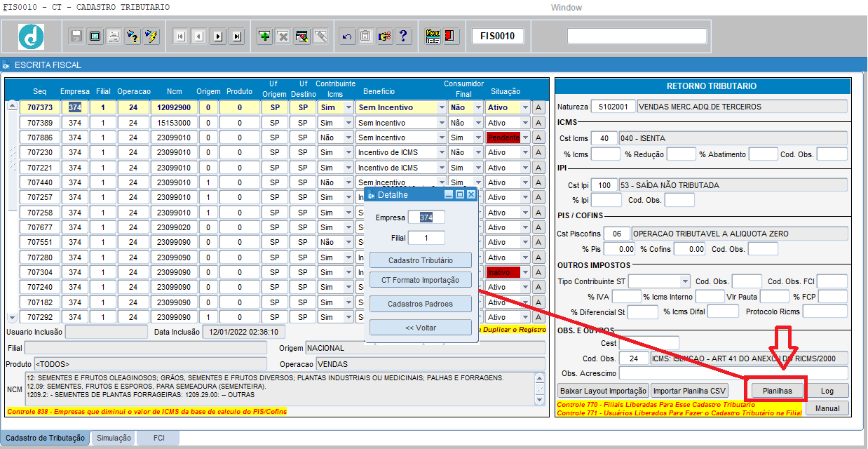This screenshot has width=868, height=449.
Task: Click the << Voltar button
Action: (x=421, y=328)
